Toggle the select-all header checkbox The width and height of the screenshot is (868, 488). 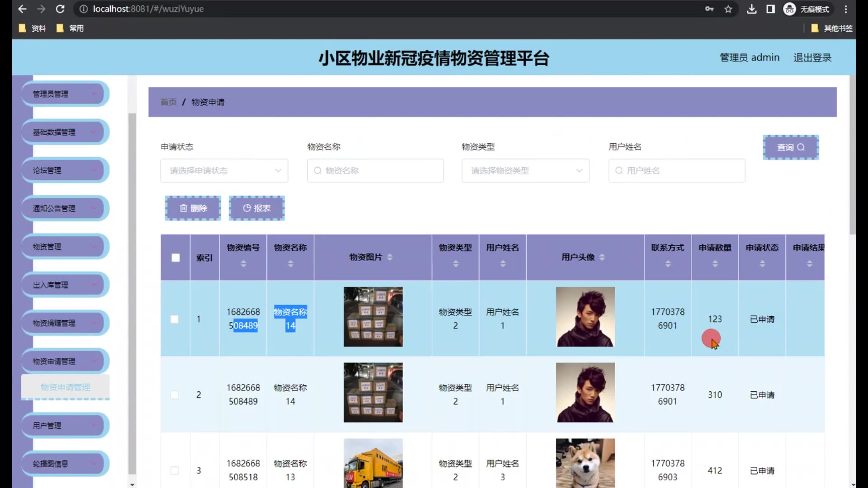click(x=176, y=258)
